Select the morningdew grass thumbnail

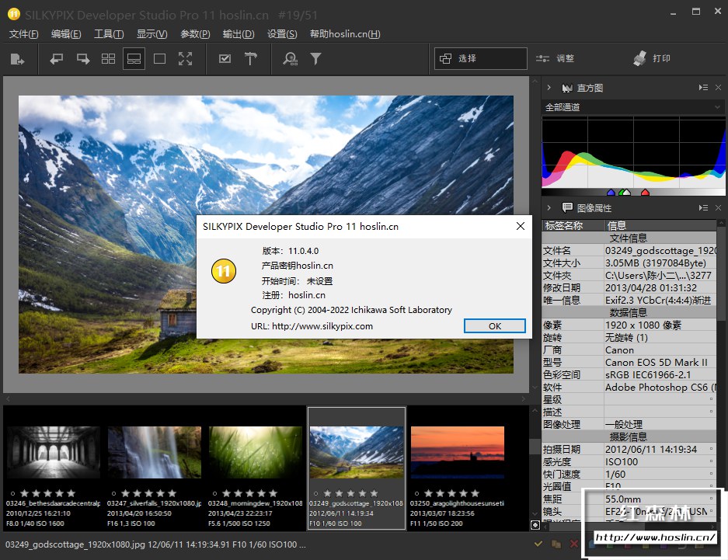pos(255,452)
